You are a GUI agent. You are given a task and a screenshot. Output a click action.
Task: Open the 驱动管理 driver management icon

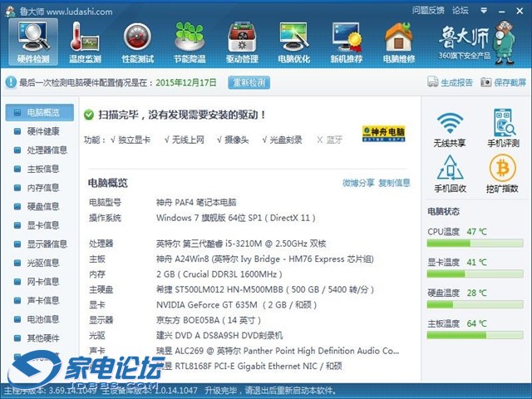pos(242,42)
